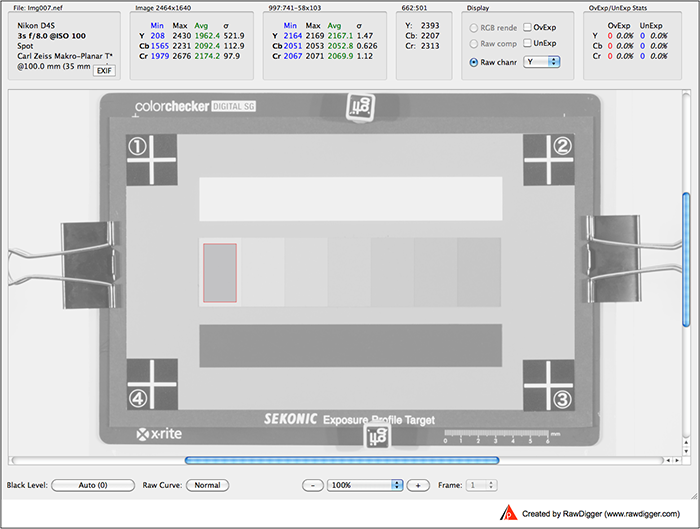Viewport: 700px width, 529px height.
Task: Click the Raw Curve Normal button
Action: [207, 485]
